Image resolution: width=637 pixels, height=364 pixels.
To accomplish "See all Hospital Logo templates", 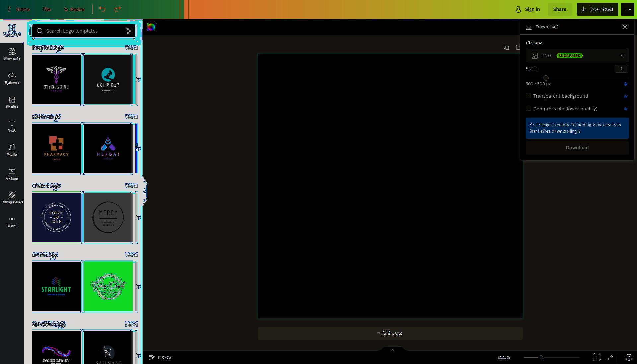I will (x=131, y=48).
